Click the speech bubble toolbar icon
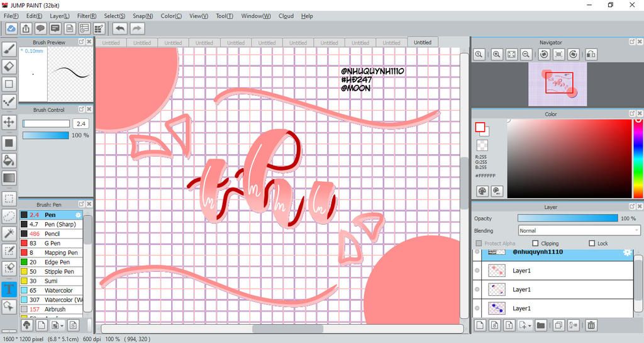This screenshot has height=343, width=644. (x=40, y=28)
